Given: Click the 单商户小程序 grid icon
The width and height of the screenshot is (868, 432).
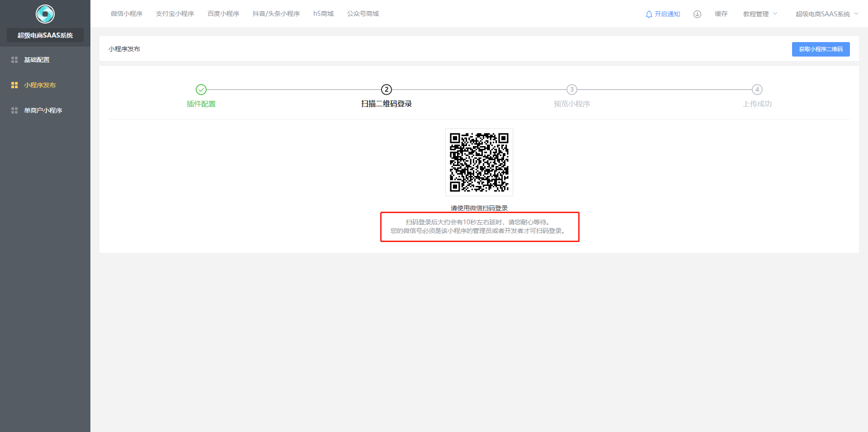Looking at the screenshot, I should coord(14,110).
